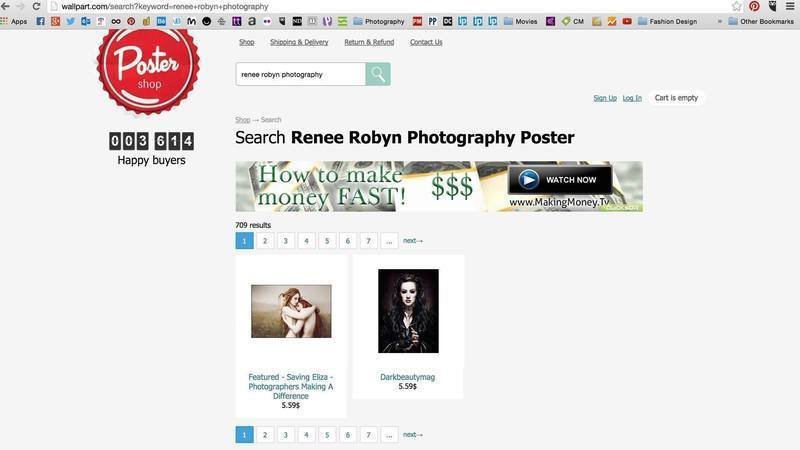
Task: Open the Shipping & Delivery menu link
Action: pos(299,42)
